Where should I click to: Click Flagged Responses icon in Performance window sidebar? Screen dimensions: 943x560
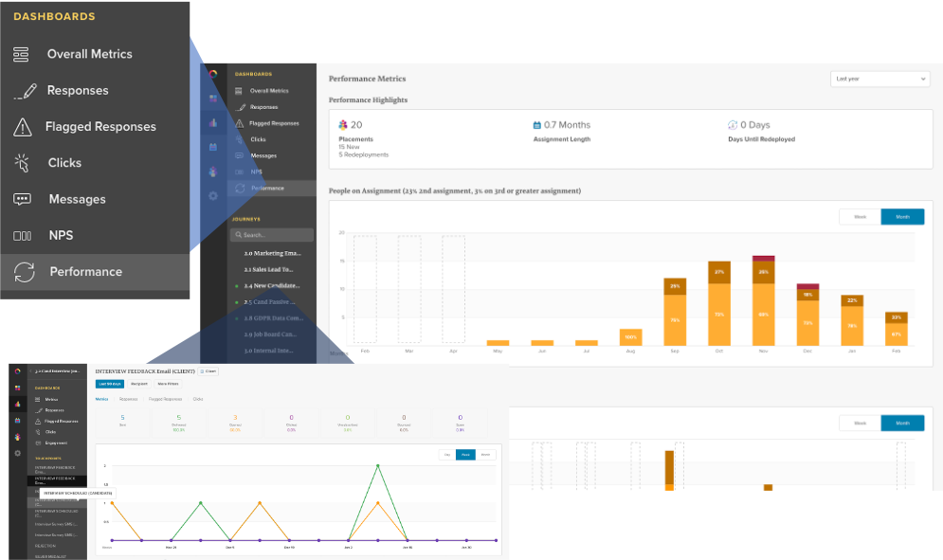point(239,123)
